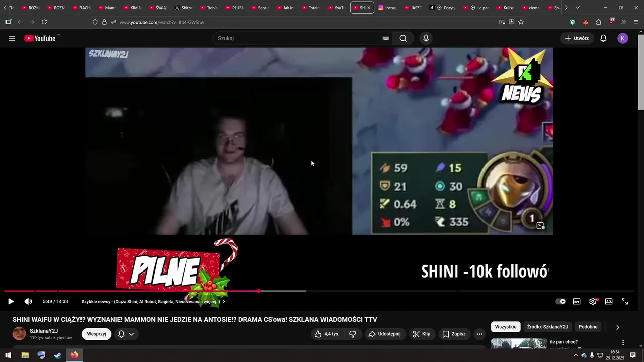Open File Explorer from the taskbar
Screen dimensions: 644x362
point(25,355)
